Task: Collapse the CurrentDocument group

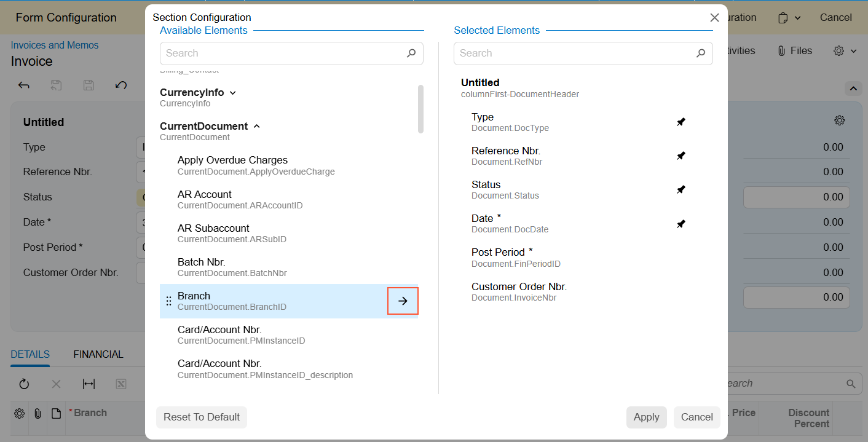Action: click(x=256, y=127)
